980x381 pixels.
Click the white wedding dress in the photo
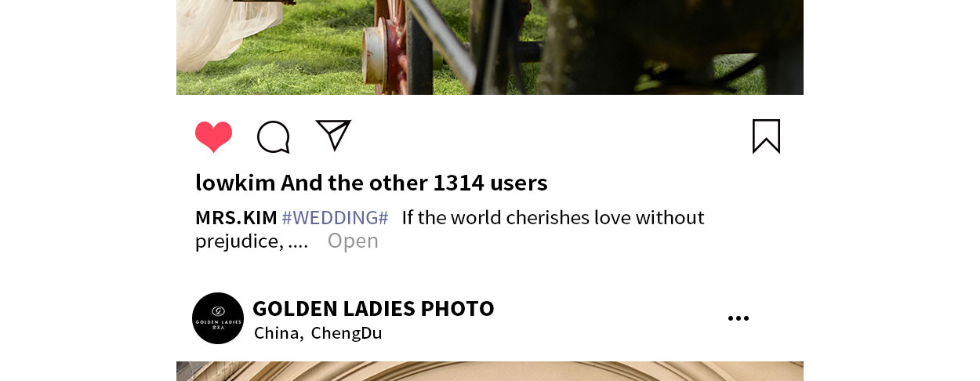pyautogui.click(x=226, y=31)
